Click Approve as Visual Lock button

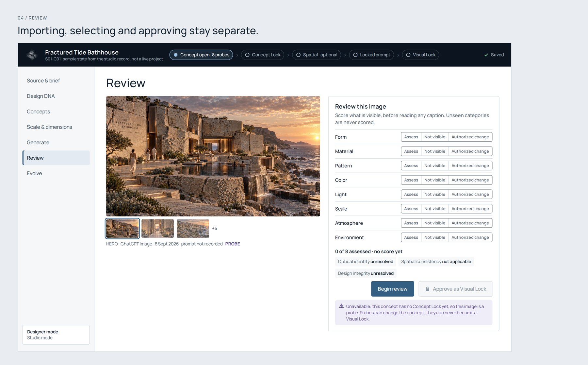(455, 289)
